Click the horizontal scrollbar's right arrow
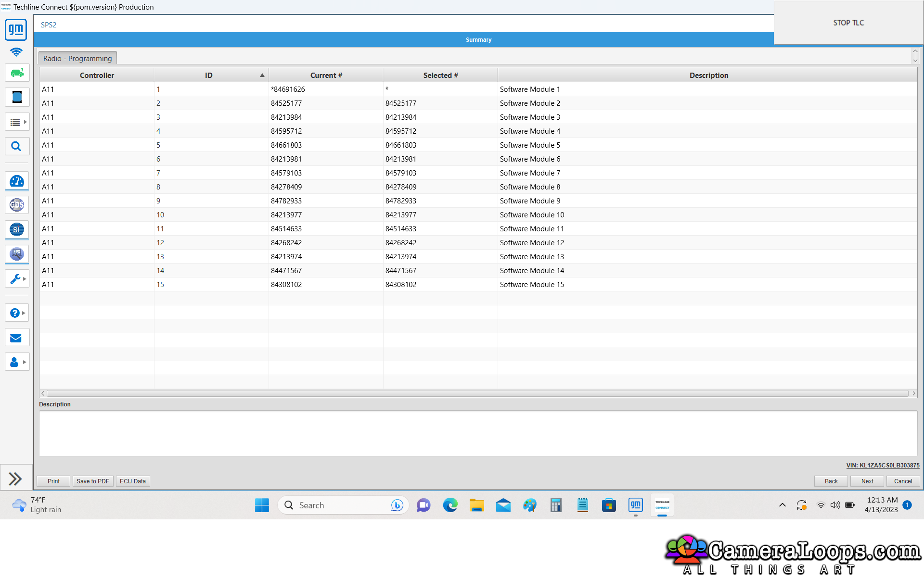 (913, 393)
